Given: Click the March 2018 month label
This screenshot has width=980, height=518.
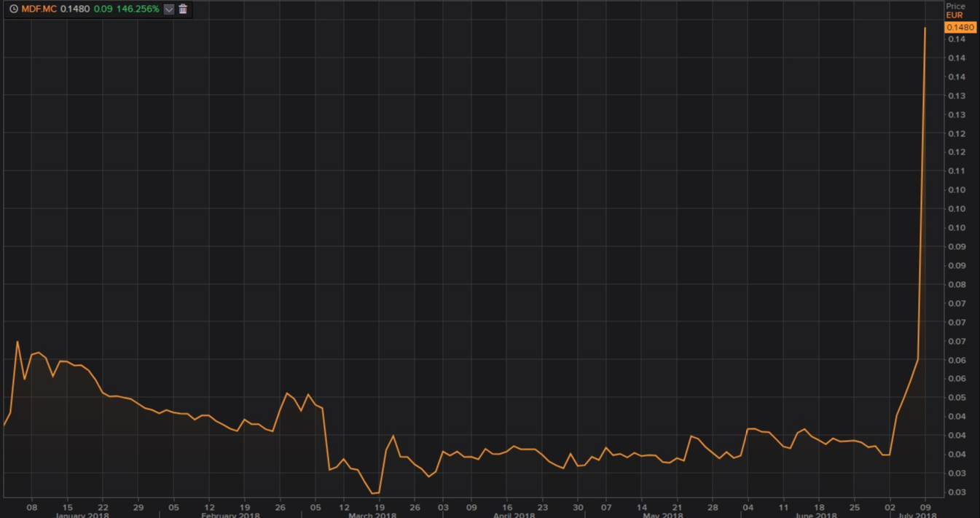Looking at the screenshot, I should point(372,515).
